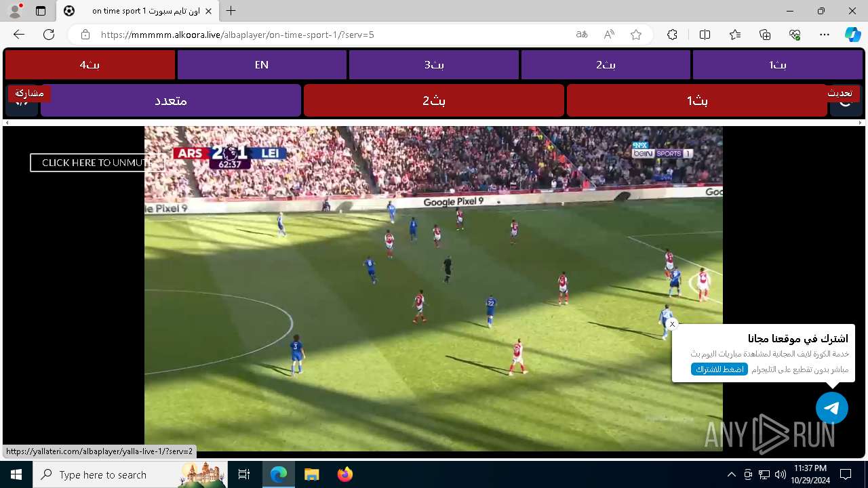Image resolution: width=868 pixels, height=488 pixels.
Task: Refresh the browser page
Action: pos(49,35)
